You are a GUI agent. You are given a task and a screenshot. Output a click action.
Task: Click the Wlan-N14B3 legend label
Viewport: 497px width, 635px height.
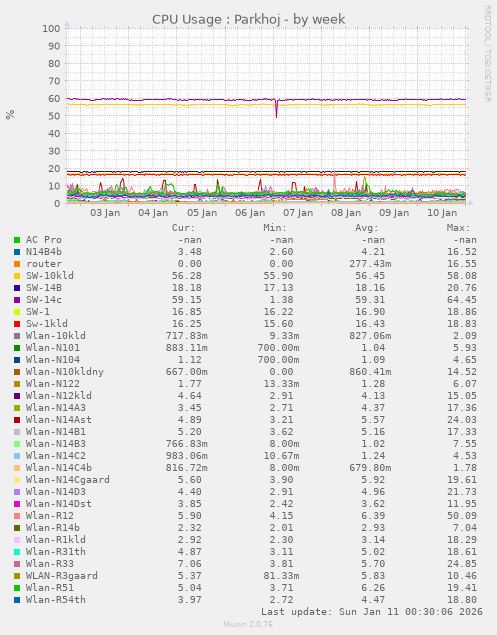pos(56,444)
